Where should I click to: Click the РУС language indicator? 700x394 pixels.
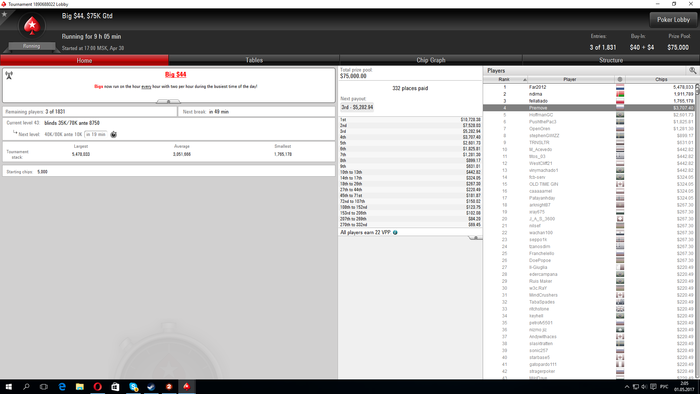coord(664,387)
